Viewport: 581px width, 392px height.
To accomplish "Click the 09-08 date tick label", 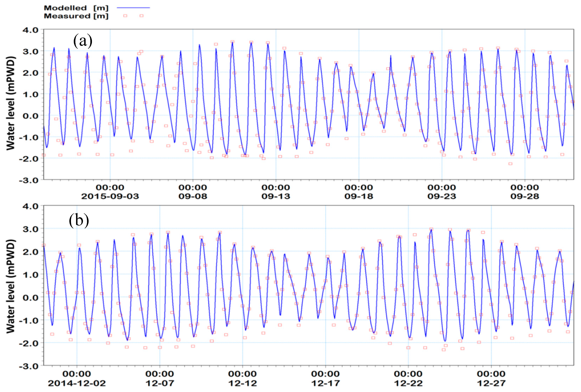I will click(193, 196).
